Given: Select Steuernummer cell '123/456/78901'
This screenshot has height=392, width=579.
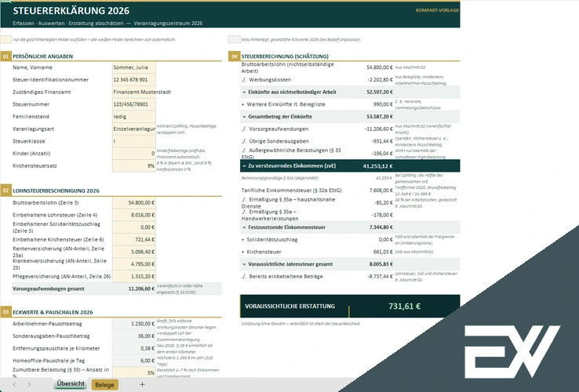Looking at the screenshot, I should [x=133, y=104].
